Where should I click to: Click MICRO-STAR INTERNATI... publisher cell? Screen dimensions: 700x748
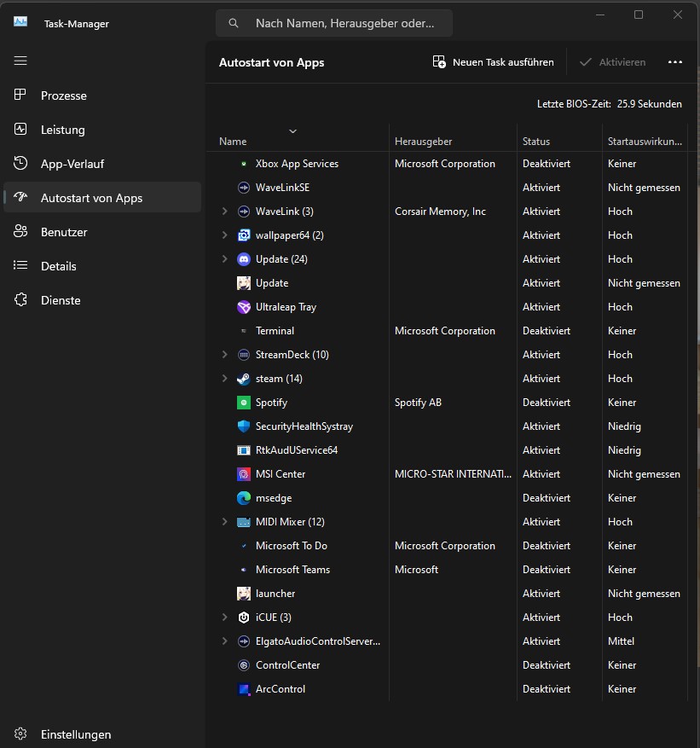[453, 474]
